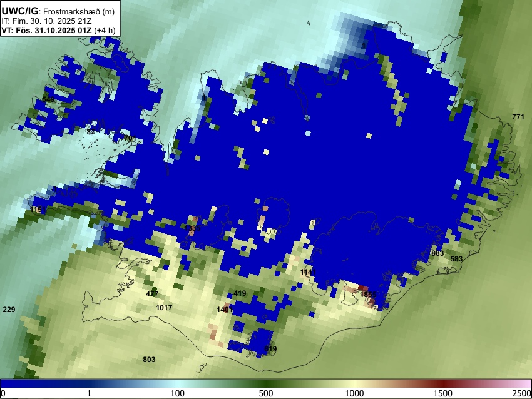Viewport: 532px width, 399px height.
Task: Click the dark red colour above the 1500 label
Action: (443, 384)
